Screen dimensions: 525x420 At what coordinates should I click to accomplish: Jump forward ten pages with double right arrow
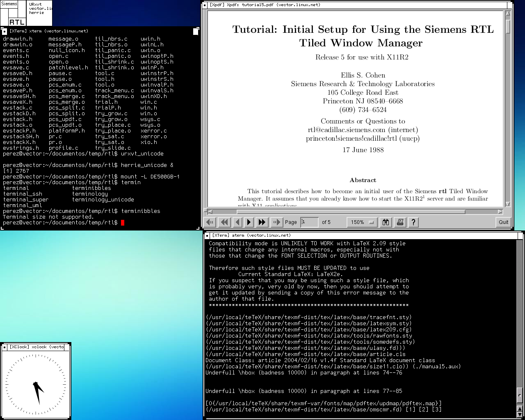pyautogui.click(x=262, y=222)
